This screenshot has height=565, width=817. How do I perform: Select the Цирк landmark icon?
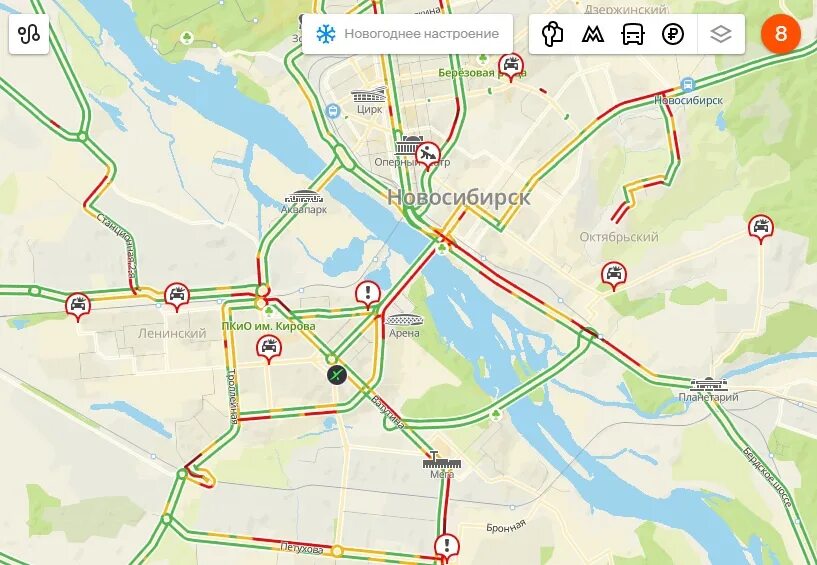(369, 95)
